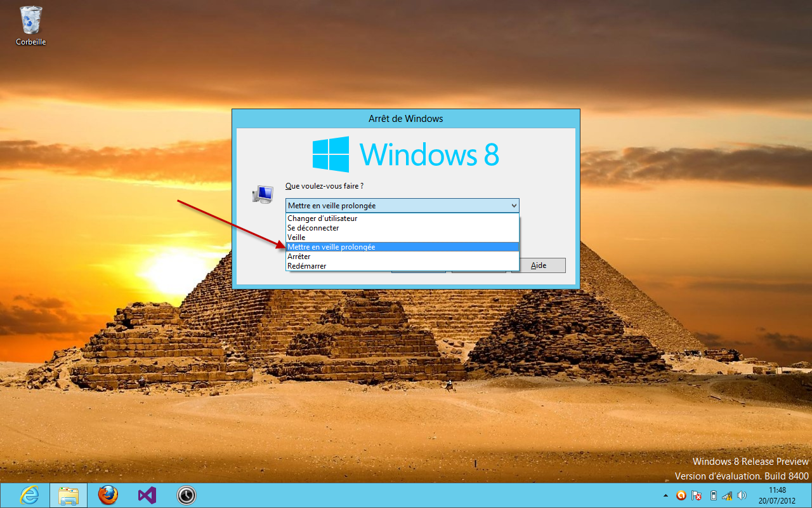The image size is (812, 508).
Task: Check battery status tray icon
Action: click(713, 495)
